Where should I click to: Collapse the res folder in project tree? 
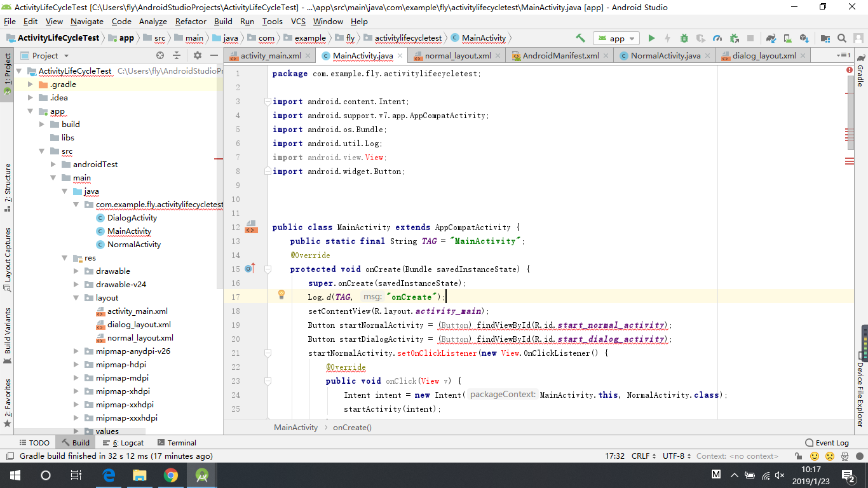[x=64, y=258]
